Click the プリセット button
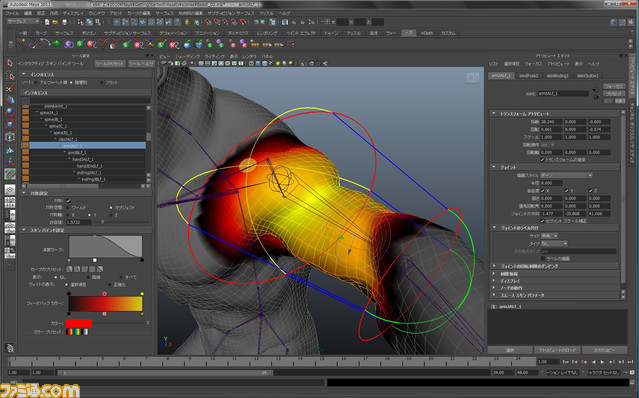Viewport: 639px width, 398px height. tap(614, 94)
